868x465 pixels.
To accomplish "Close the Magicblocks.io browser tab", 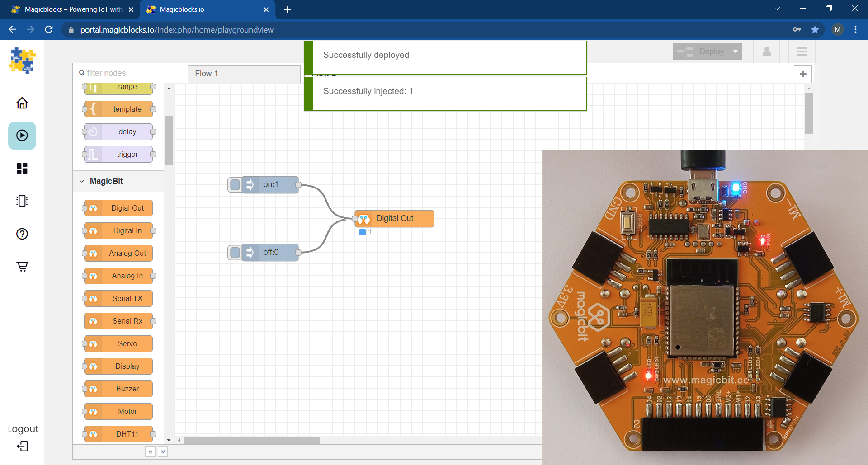I will tap(266, 9).
